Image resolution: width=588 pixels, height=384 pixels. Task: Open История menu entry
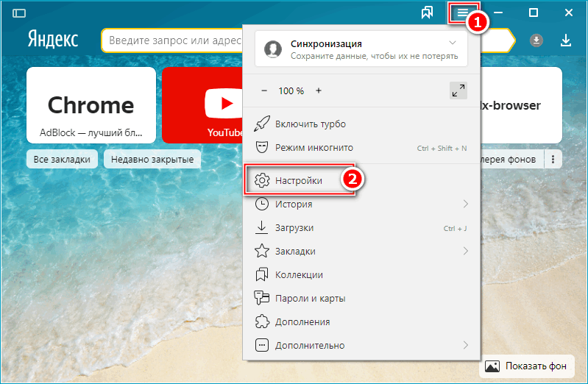(361, 204)
